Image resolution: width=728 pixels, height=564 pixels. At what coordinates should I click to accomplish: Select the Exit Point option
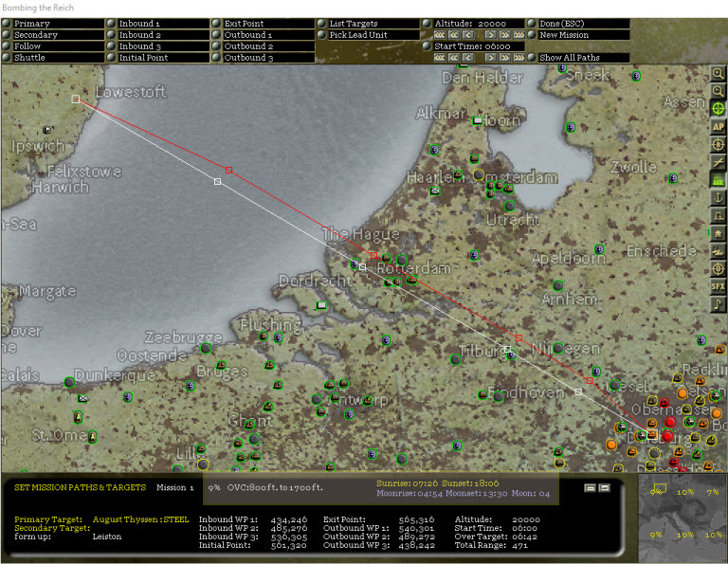263,23
